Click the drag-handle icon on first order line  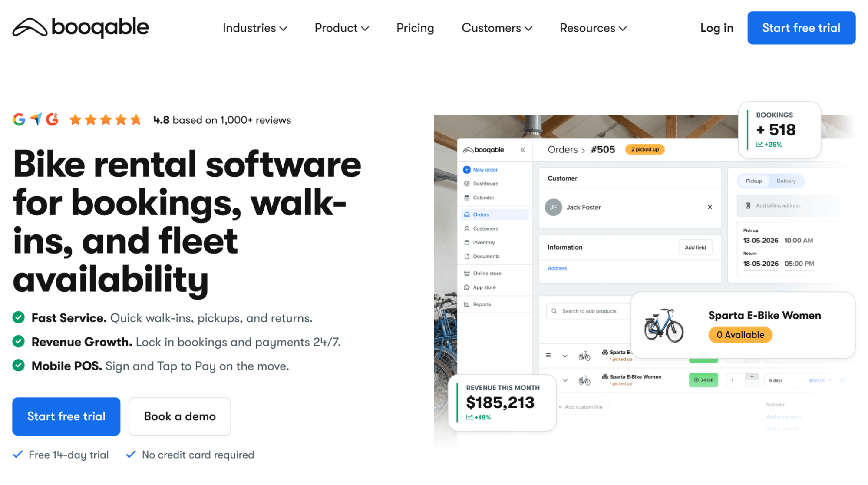pos(548,355)
